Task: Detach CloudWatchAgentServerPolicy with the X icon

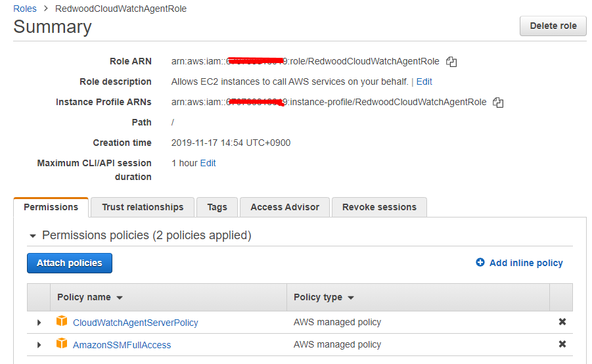Action: [562, 322]
